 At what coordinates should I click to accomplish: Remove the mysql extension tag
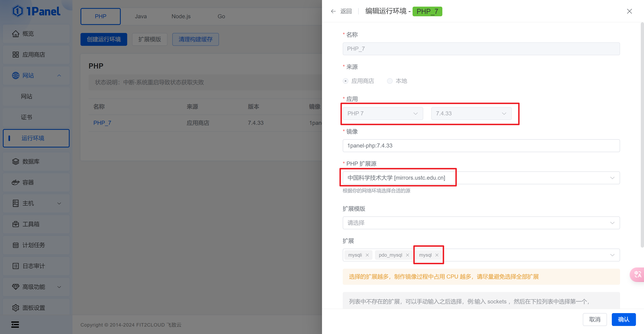click(x=437, y=255)
